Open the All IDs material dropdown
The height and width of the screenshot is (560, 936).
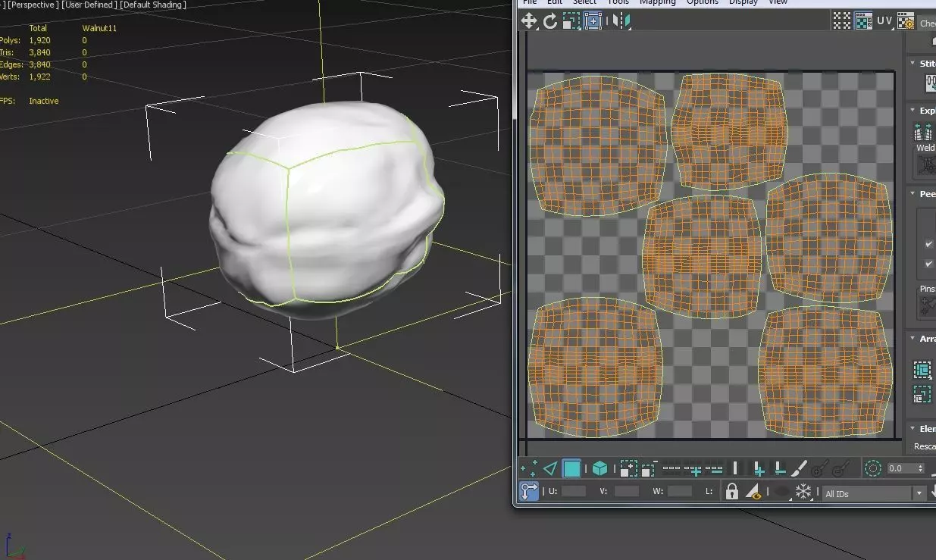(875, 493)
